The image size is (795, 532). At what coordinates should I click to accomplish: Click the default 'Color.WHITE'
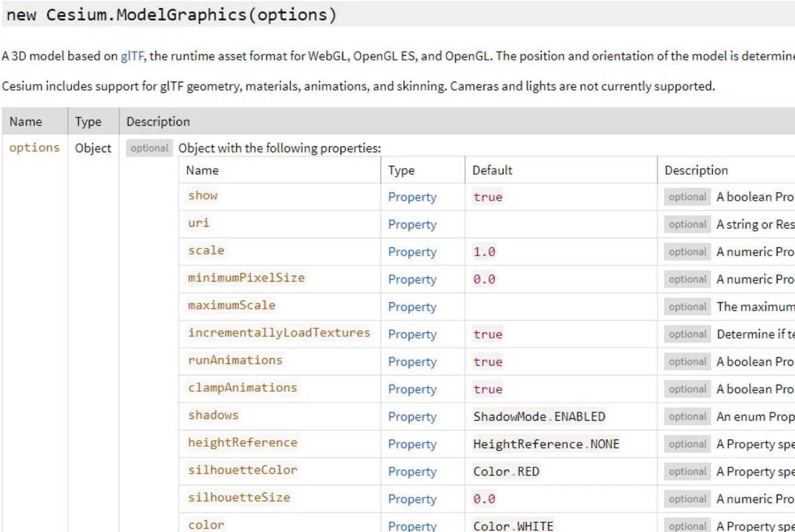pos(514,526)
